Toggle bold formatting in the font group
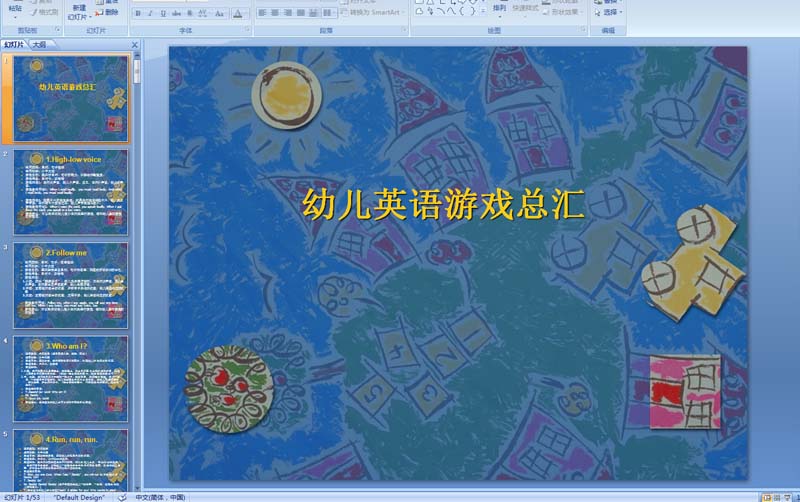Image resolution: width=800 pixels, height=502 pixels. coord(138,14)
